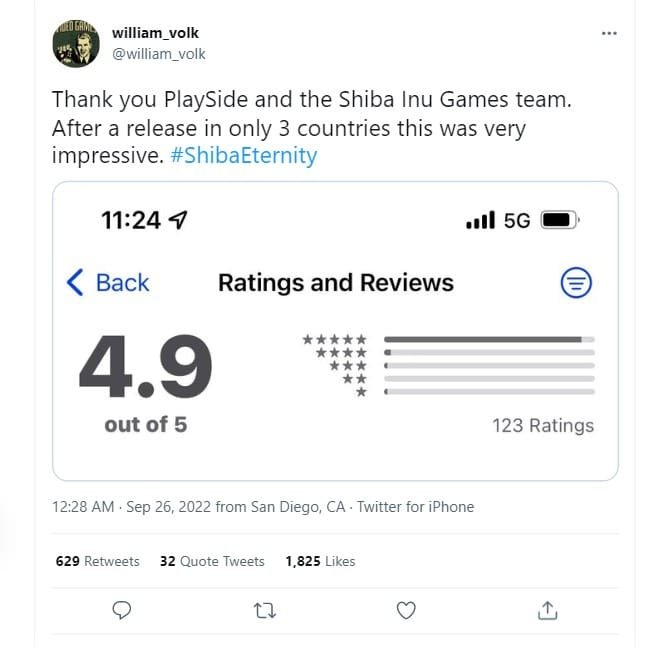View the 629 Retweets list

(x=97, y=561)
